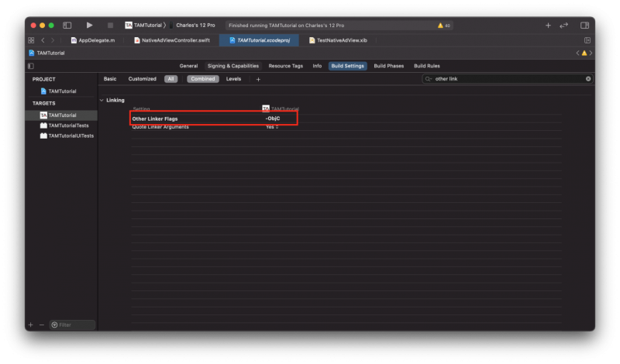620x364 pixels.
Task: Select the TAMTutorial project item
Action: (x=59, y=91)
